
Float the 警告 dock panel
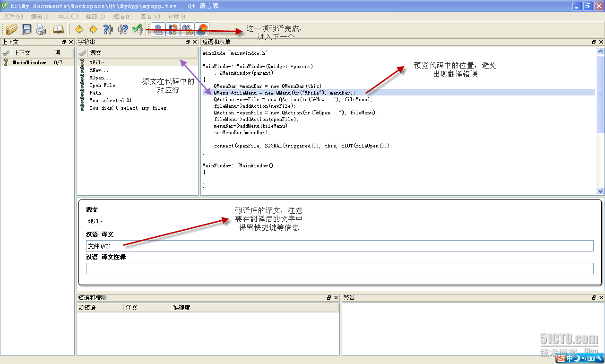click(594, 298)
